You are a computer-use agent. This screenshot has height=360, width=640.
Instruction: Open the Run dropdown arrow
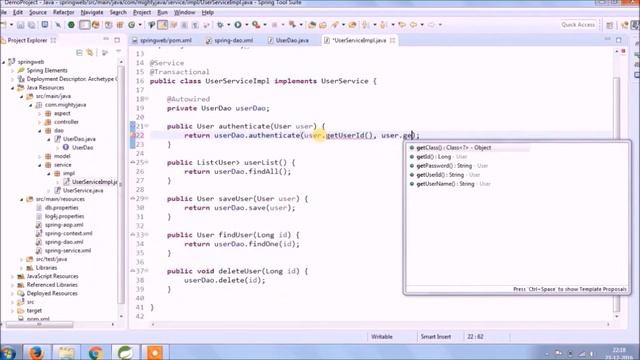[x=247, y=25]
